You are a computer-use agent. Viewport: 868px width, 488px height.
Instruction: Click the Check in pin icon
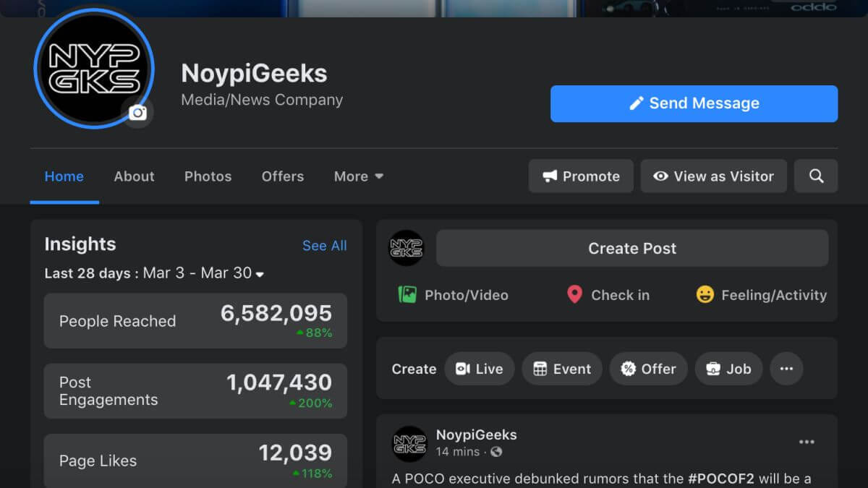pos(575,294)
